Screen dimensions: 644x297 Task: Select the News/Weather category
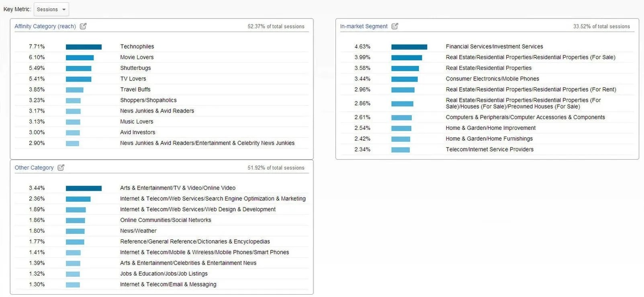[x=138, y=231]
